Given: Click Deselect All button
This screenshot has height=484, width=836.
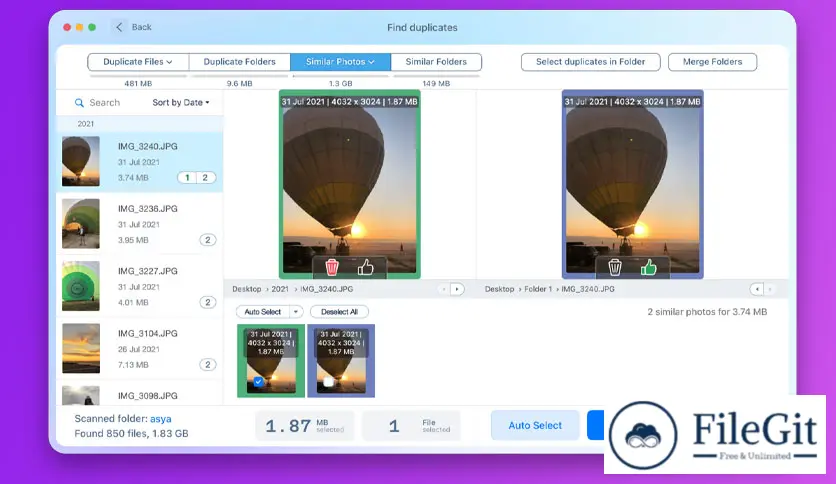Looking at the screenshot, I should [x=339, y=311].
